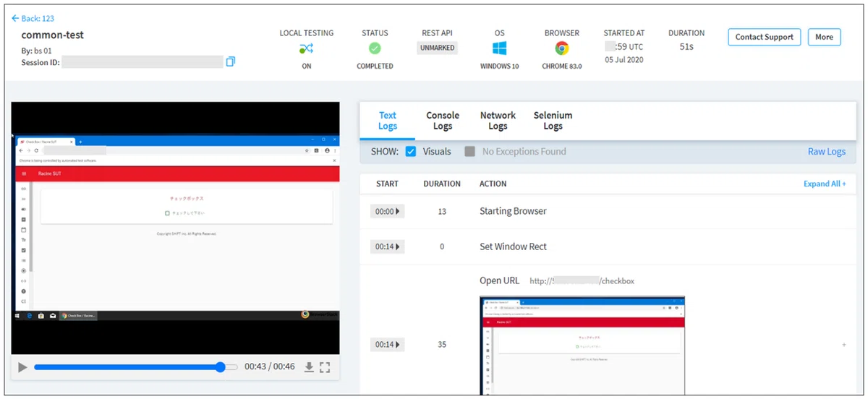
Task: Download the session video recording
Action: coord(309,367)
